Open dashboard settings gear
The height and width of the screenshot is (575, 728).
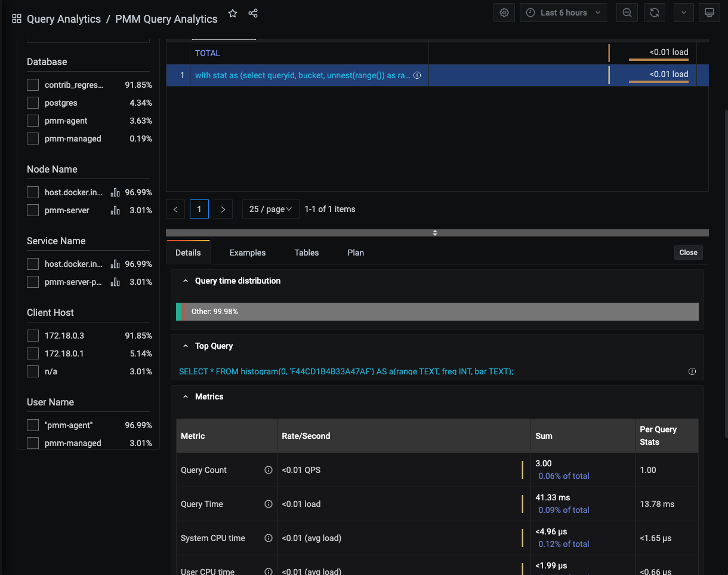click(x=504, y=13)
